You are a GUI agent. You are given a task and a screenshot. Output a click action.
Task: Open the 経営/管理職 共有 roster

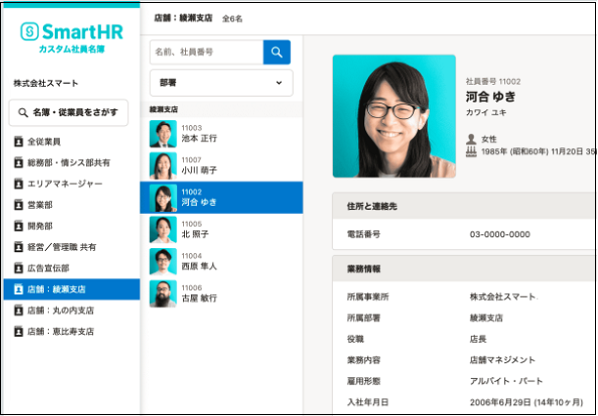tap(72, 247)
